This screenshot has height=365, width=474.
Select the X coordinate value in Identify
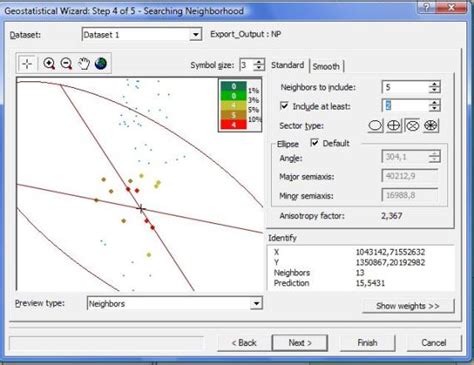point(390,252)
